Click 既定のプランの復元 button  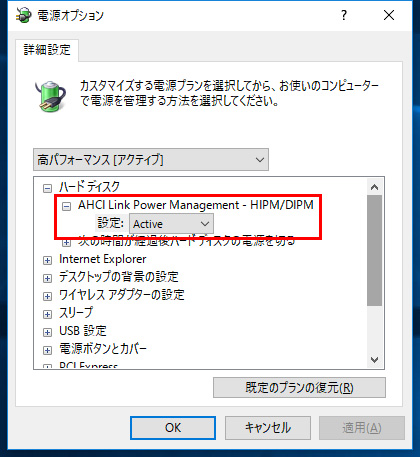pyautogui.click(x=299, y=388)
